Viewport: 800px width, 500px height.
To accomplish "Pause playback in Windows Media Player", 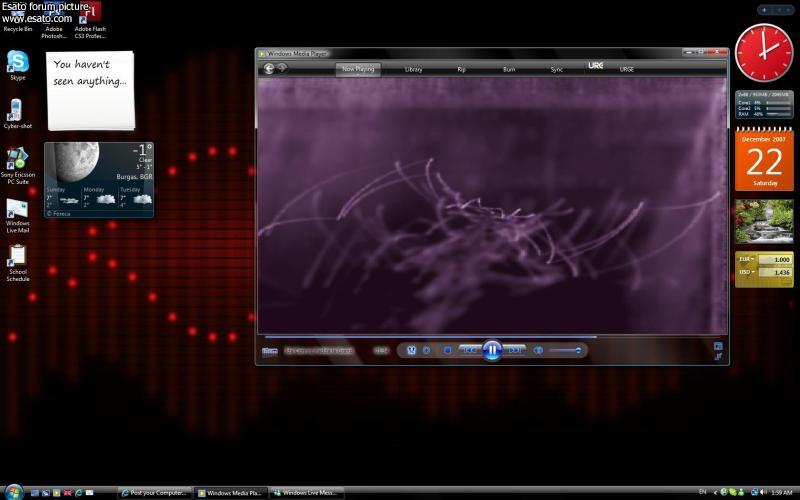I will [x=492, y=351].
